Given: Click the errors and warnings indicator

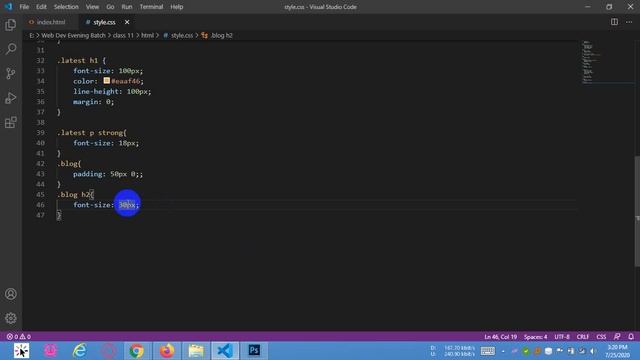Looking at the screenshot, I should [x=18, y=337].
